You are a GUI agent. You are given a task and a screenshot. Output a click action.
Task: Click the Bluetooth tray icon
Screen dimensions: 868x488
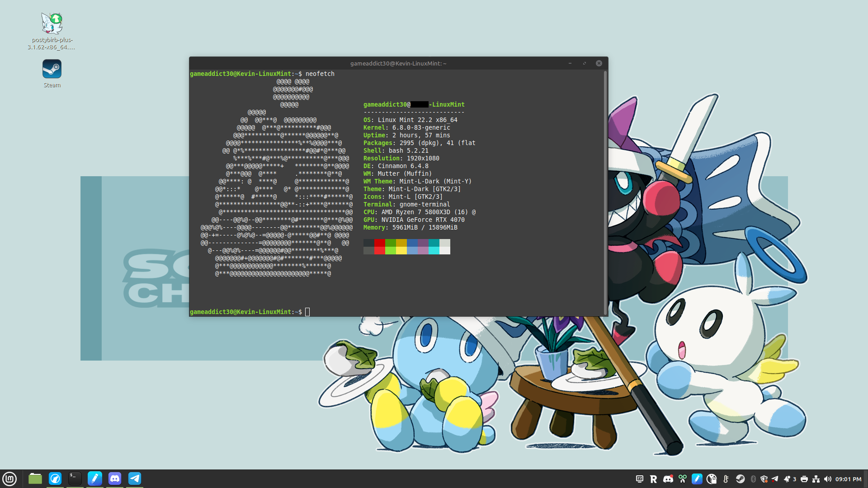coord(753,479)
